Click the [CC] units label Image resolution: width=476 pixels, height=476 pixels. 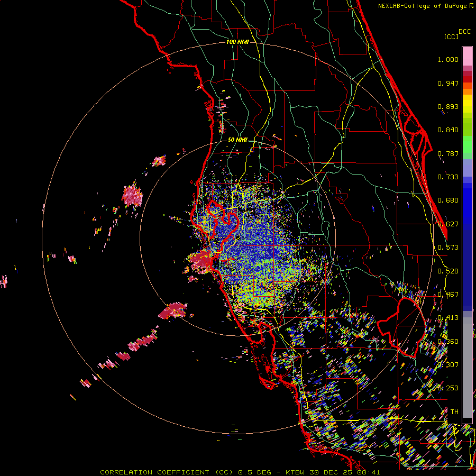[x=452, y=36]
